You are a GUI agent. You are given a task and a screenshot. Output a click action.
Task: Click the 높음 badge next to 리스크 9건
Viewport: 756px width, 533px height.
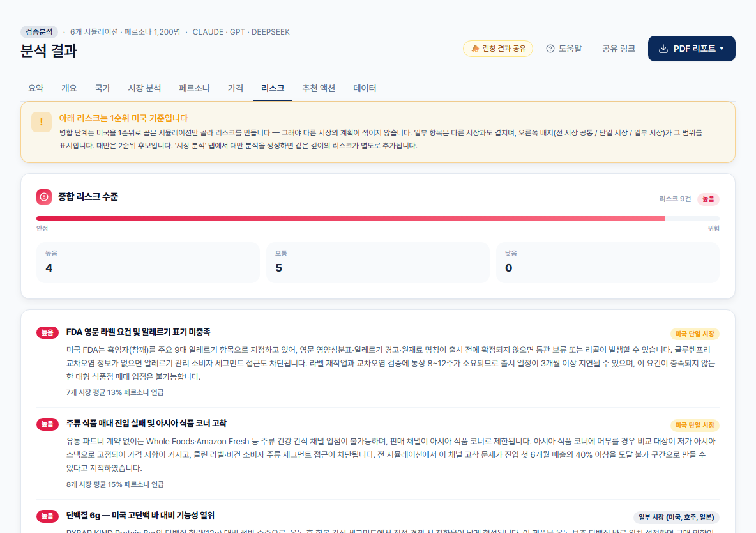click(x=708, y=199)
